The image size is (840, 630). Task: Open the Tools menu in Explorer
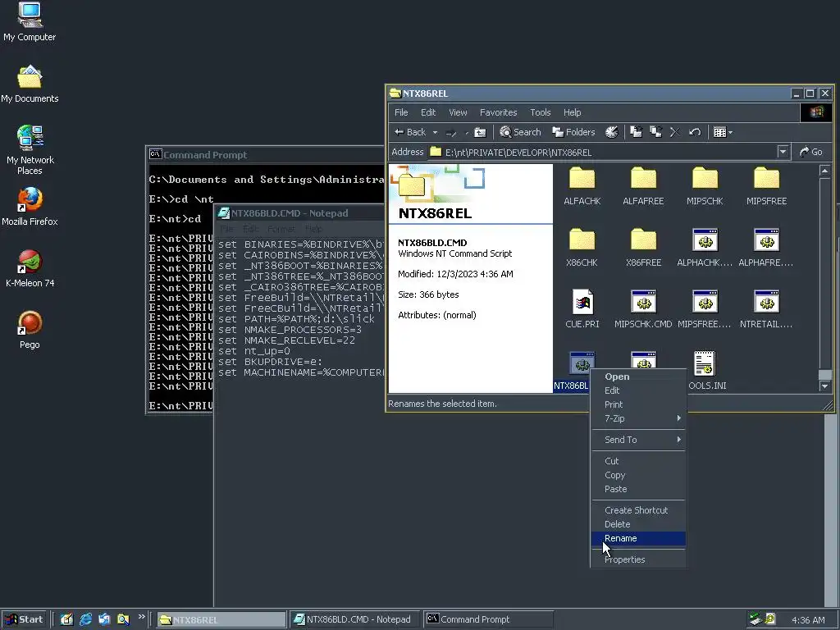(540, 112)
